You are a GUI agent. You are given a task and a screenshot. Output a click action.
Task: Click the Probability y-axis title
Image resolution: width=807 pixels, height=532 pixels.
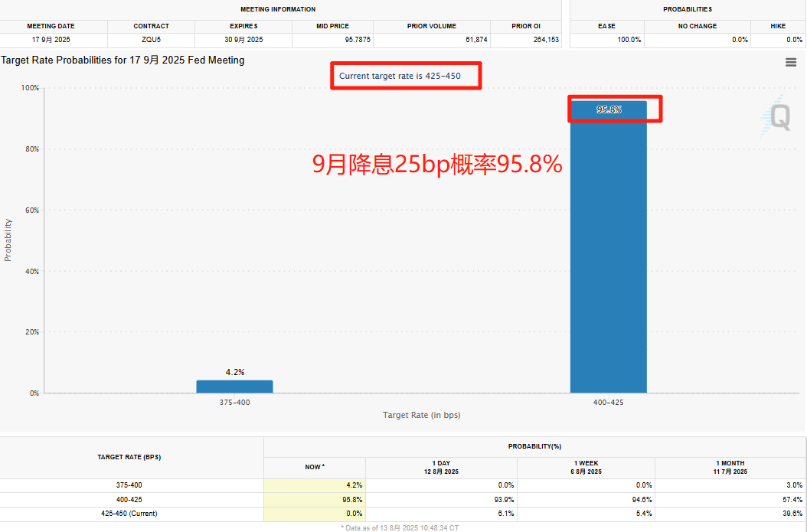[x=8, y=240]
